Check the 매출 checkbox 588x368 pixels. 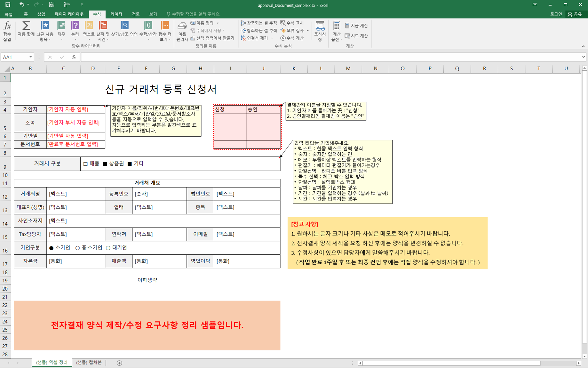click(85, 164)
